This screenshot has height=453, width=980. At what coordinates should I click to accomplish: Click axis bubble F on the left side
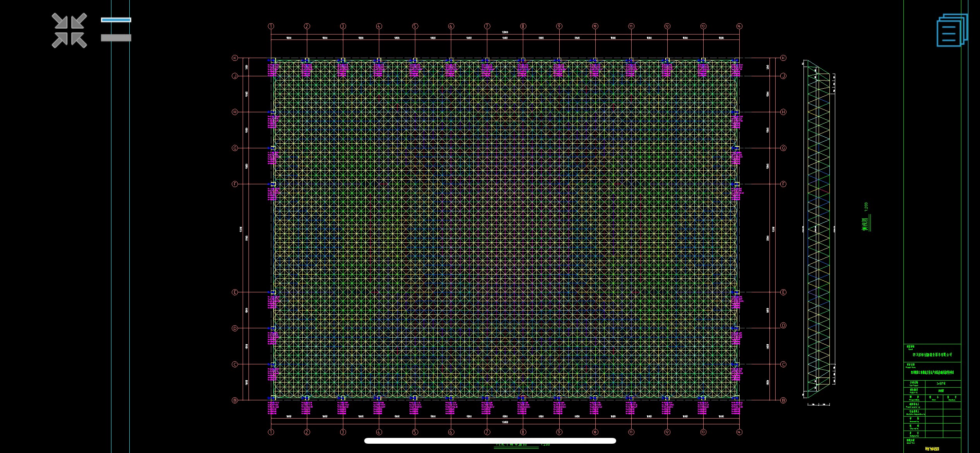[x=235, y=184]
